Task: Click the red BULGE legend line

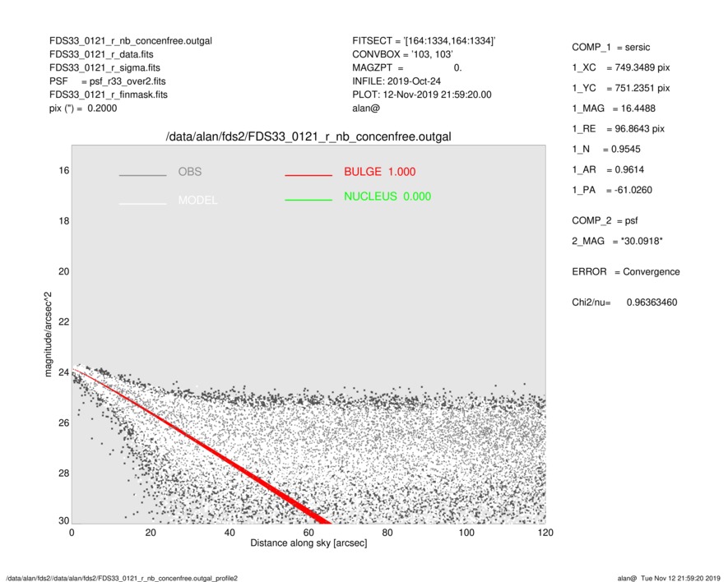Action: 308,175
